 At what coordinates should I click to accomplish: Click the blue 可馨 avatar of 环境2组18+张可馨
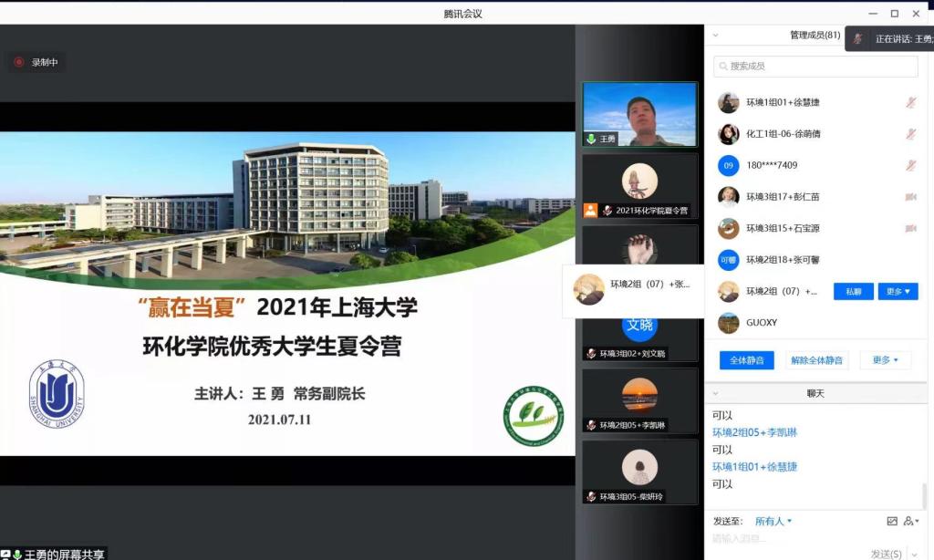click(728, 260)
